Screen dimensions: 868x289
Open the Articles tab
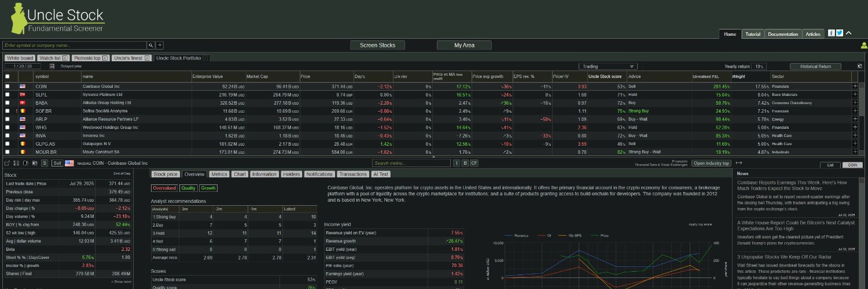[813, 34]
